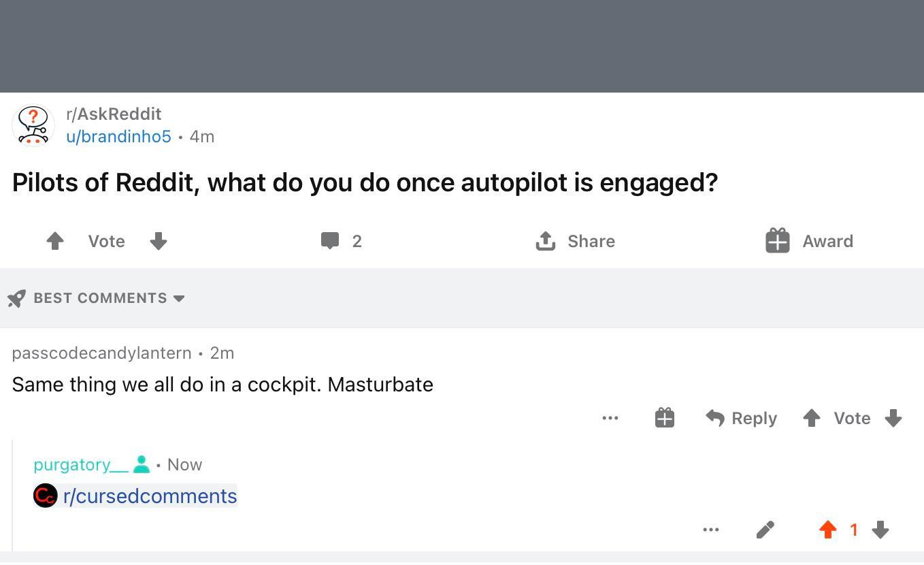Share the post via share icon
Image resolution: width=924 pixels, height=565 pixels.
pyautogui.click(x=546, y=240)
